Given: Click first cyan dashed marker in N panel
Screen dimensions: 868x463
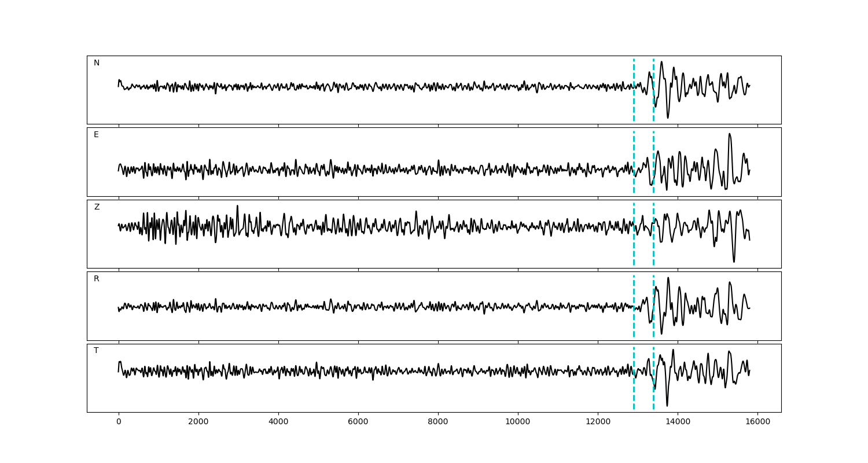Looking at the screenshot, I should 634,90.
